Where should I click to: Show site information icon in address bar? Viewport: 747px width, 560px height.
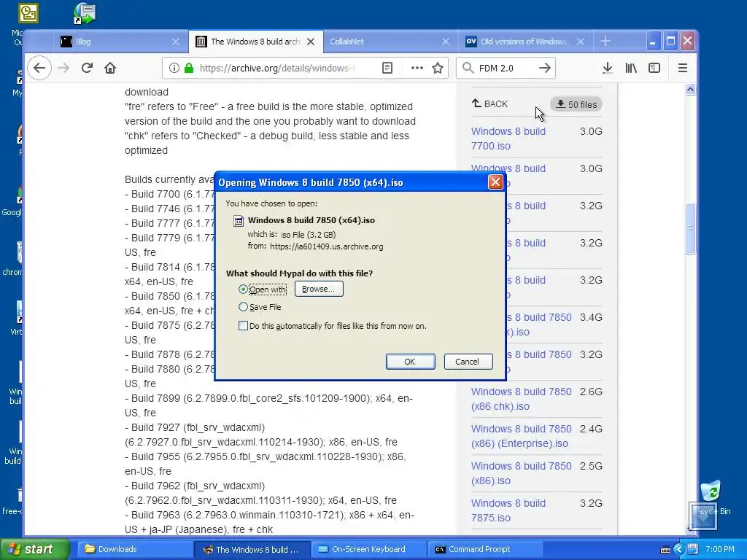coord(174,68)
